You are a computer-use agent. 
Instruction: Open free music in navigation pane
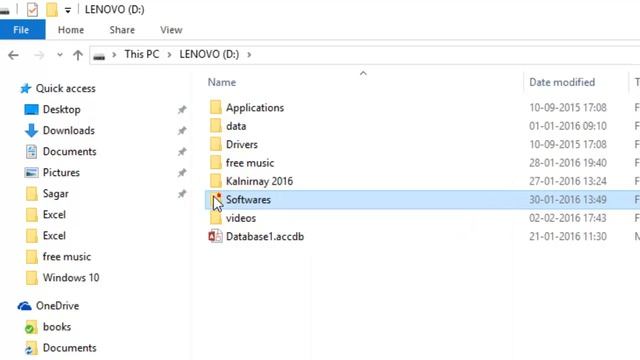pyautogui.click(x=67, y=257)
